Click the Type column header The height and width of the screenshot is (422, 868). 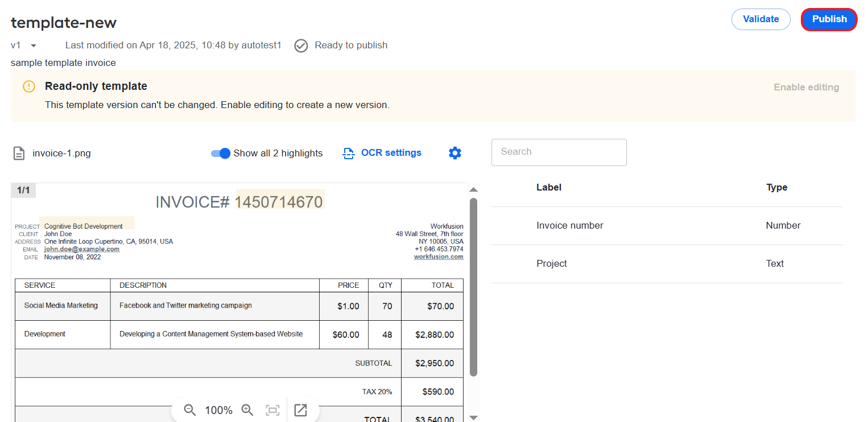776,188
